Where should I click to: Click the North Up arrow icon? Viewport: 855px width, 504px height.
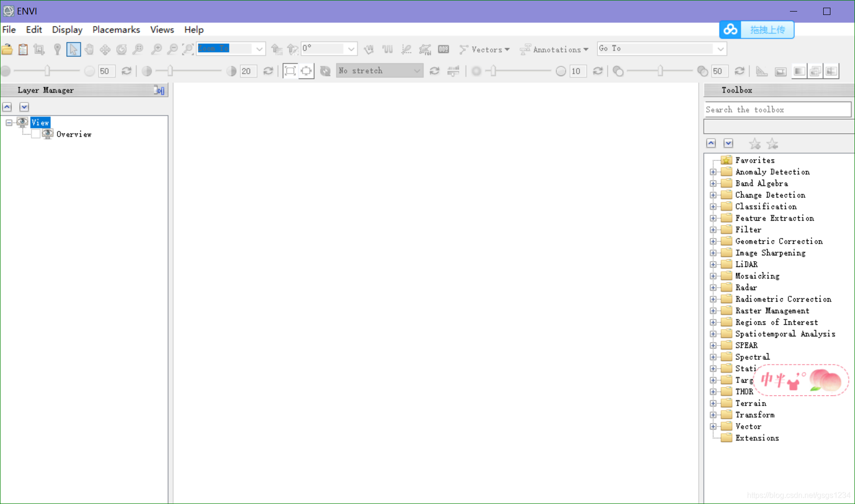coord(276,49)
